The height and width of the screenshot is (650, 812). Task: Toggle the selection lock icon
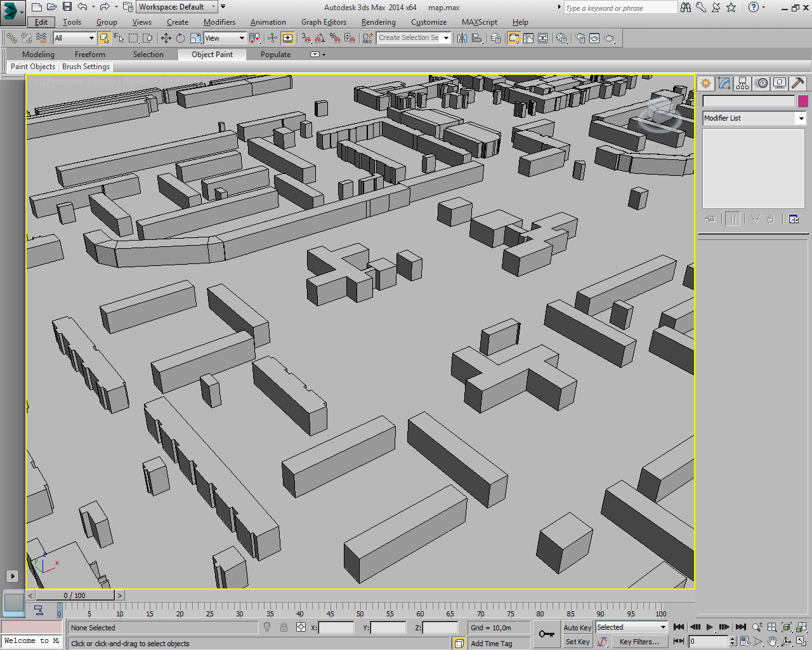(x=284, y=627)
